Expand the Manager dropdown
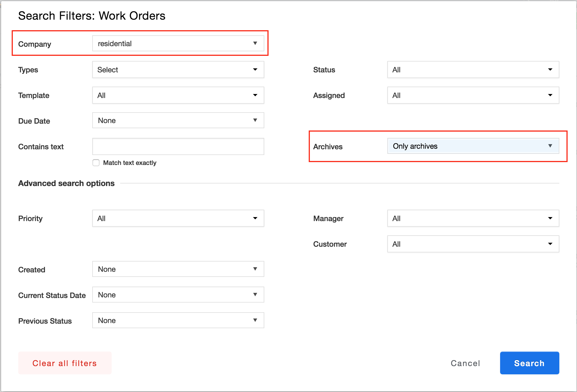This screenshot has height=392, width=577. pyautogui.click(x=473, y=219)
